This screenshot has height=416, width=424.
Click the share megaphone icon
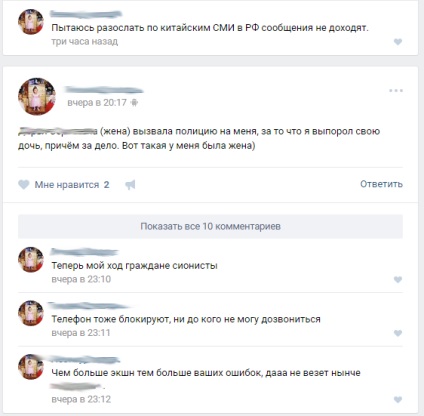pyautogui.click(x=130, y=185)
